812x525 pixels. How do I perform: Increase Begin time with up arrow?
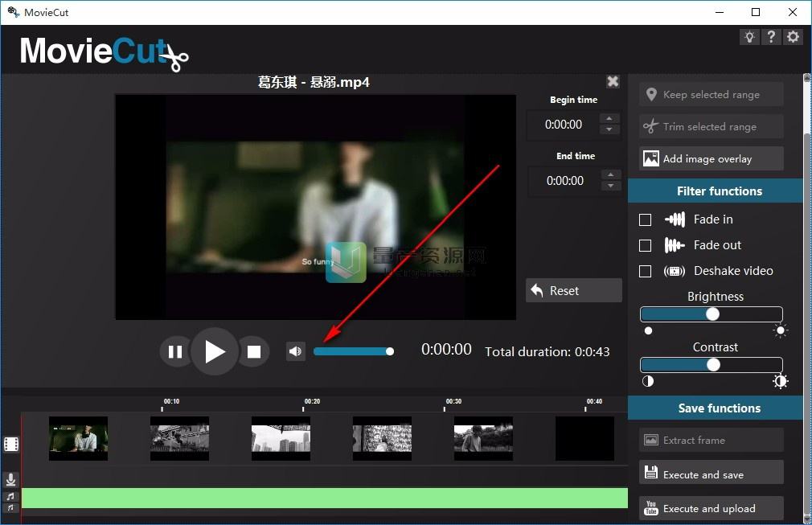point(610,119)
